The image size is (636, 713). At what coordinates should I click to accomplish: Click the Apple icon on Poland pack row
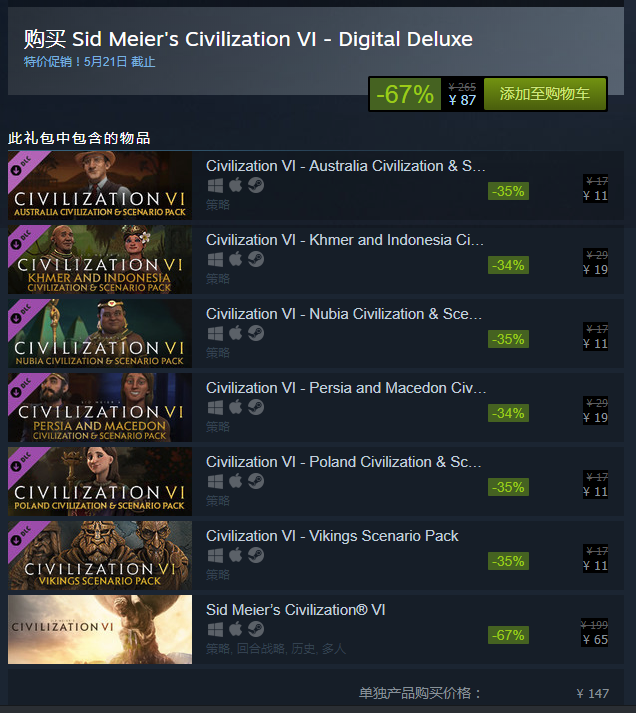(235, 481)
